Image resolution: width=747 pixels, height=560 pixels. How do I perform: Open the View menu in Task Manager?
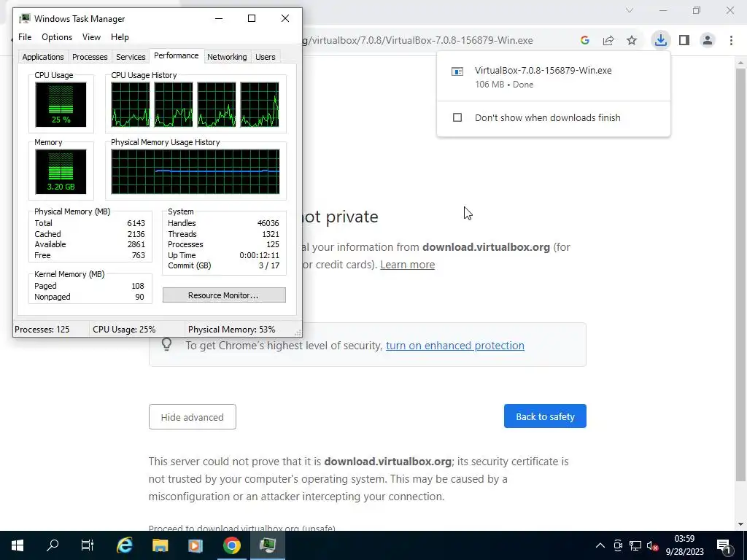(x=91, y=37)
